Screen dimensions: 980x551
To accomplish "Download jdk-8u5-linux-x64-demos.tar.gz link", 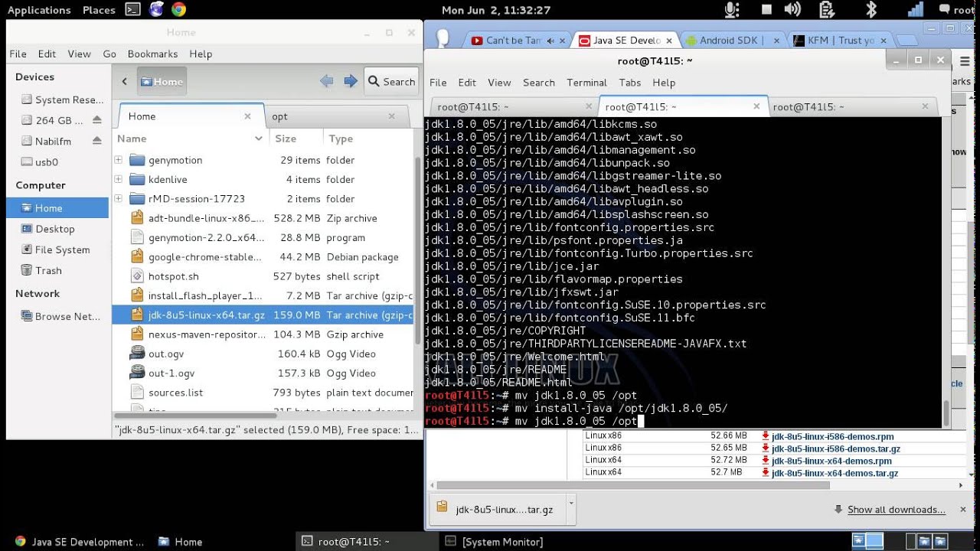I will 835,473.
